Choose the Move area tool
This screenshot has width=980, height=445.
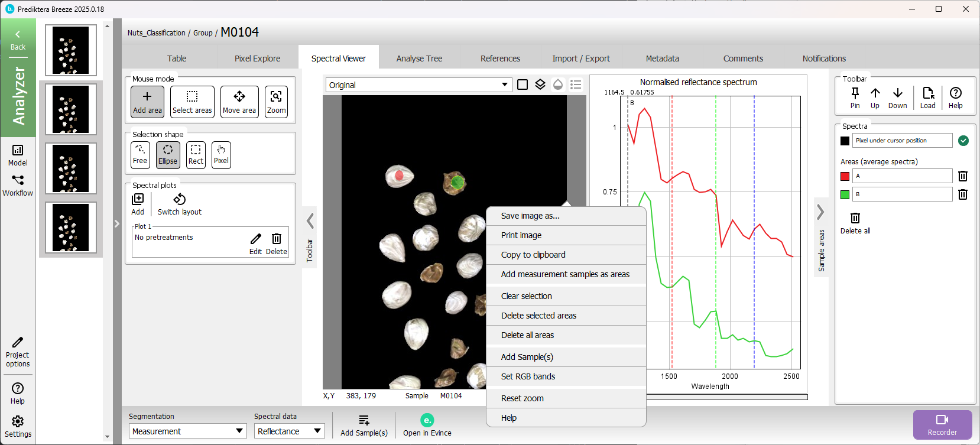239,102
